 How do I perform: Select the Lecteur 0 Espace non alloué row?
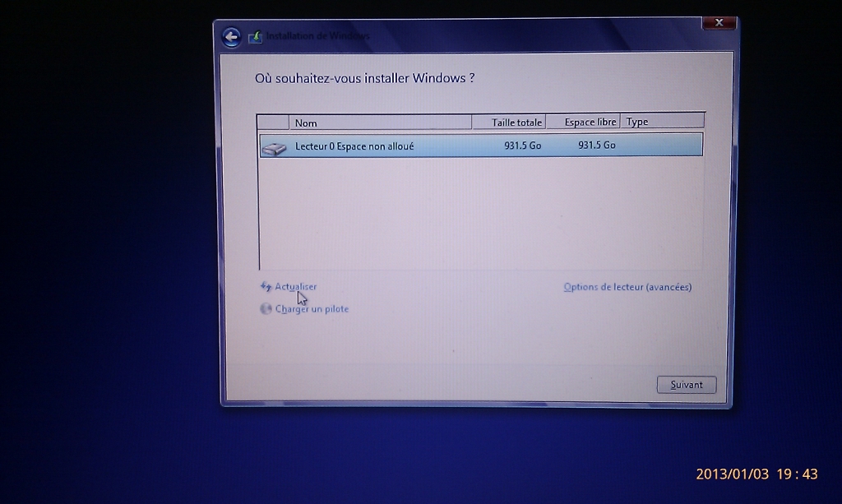click(x=481, y=146)
